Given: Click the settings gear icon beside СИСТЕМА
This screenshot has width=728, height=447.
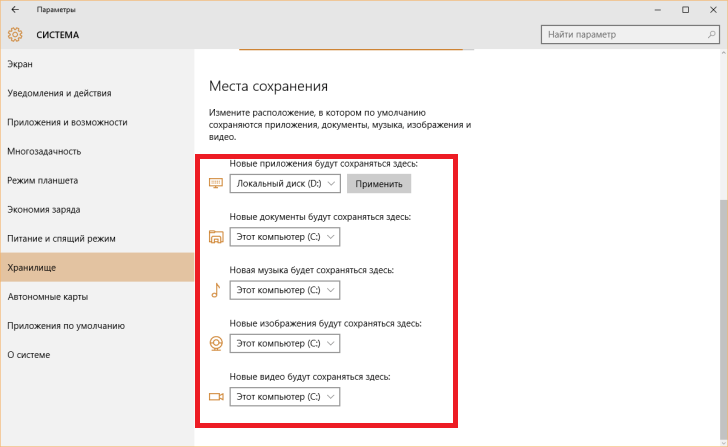Looking at the screenshot, I should coord(15,34).
